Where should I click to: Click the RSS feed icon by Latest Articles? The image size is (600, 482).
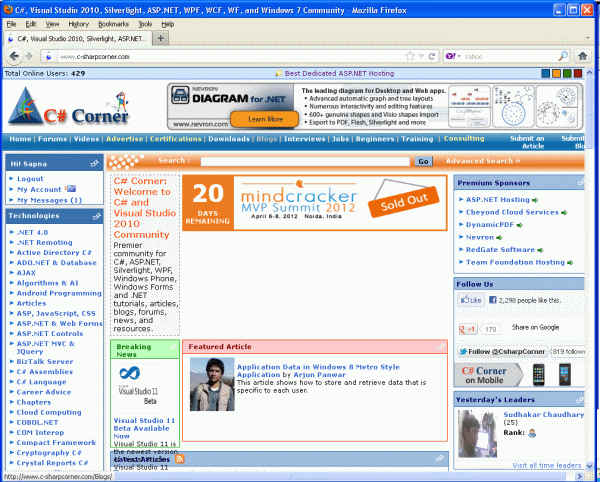tap(179, 459)
